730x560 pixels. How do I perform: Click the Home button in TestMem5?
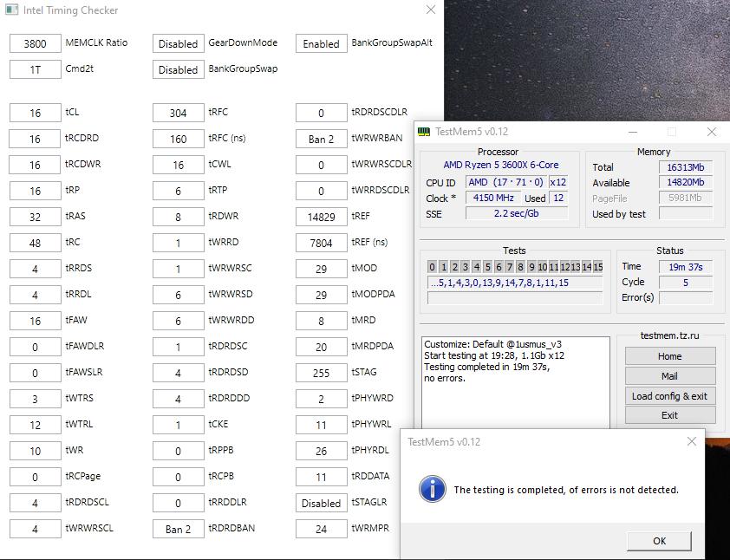click(x=670, y=356)
